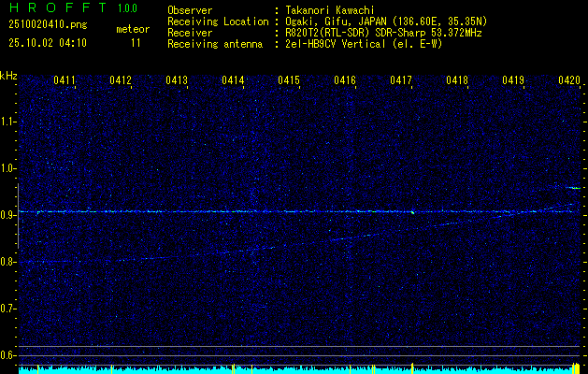Select the 2el-HB9CV Vertical antenna description
Screen dimensions: 588x374
[365, 44]
